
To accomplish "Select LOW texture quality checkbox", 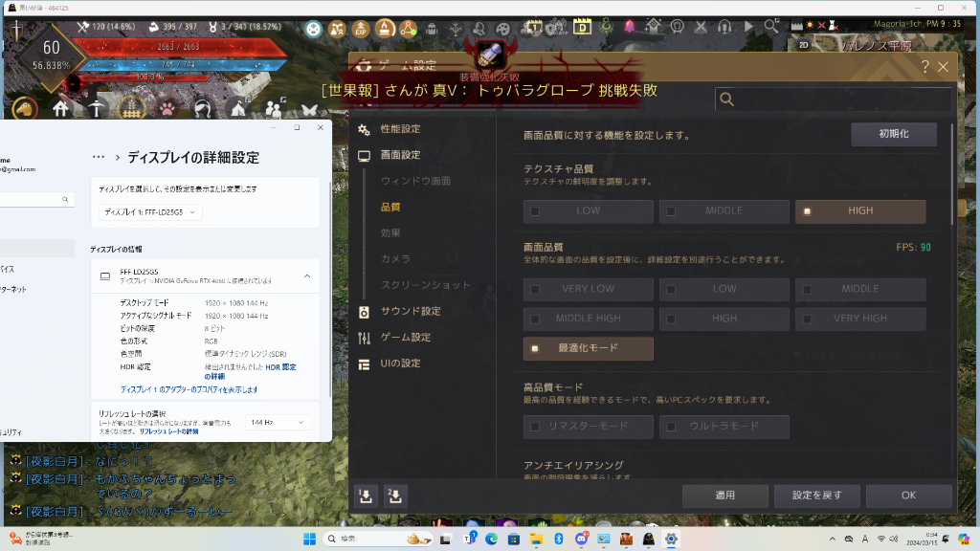I will pos(535,211).
